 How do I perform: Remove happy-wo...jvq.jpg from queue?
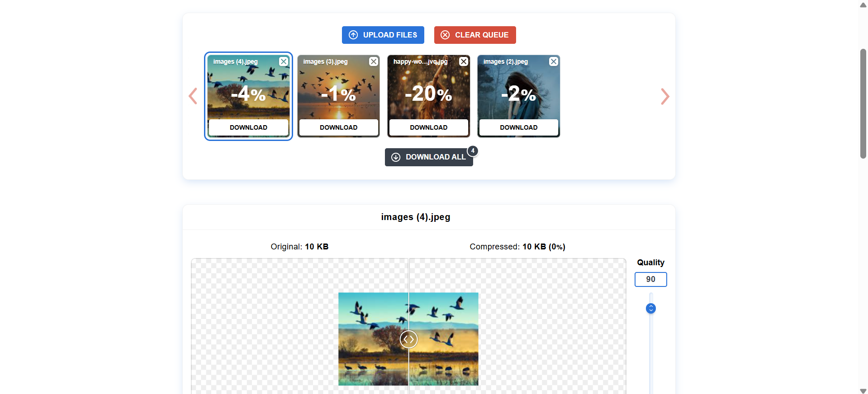pos(464,61)
